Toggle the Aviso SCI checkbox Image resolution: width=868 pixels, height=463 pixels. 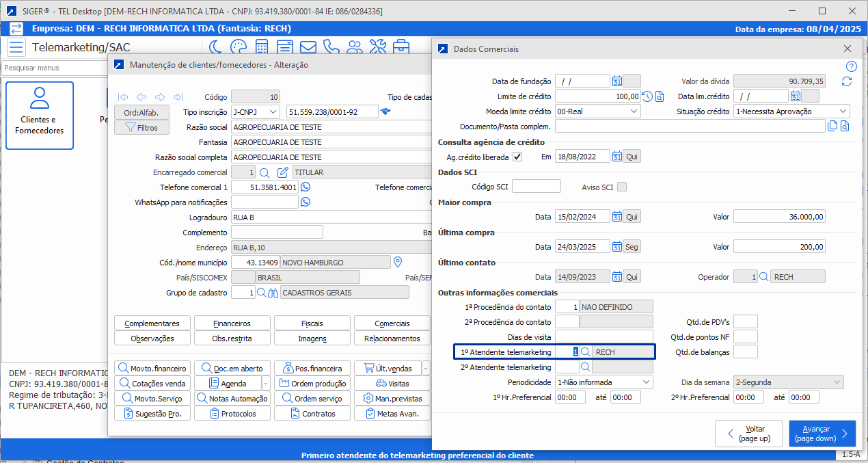click(621, 187)
